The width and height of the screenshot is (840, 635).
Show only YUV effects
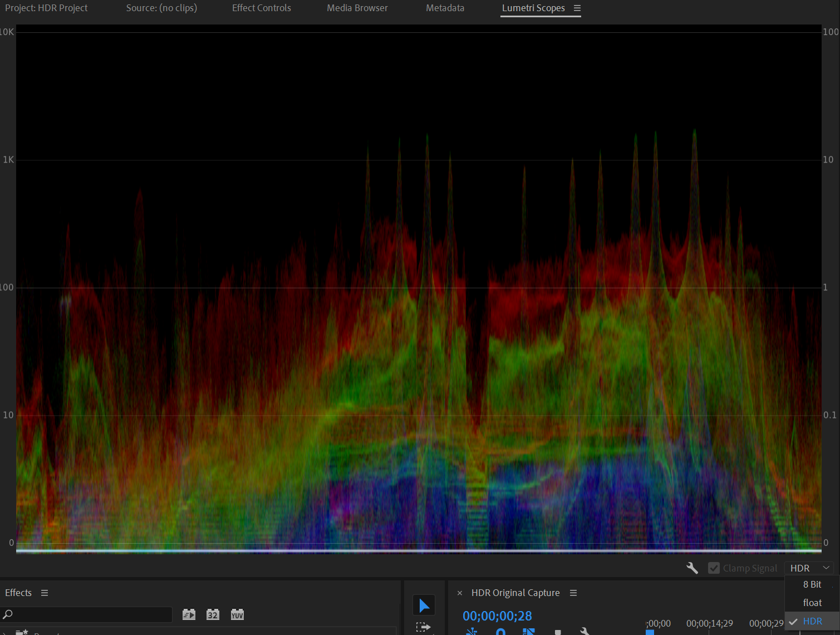pos(237,614)
